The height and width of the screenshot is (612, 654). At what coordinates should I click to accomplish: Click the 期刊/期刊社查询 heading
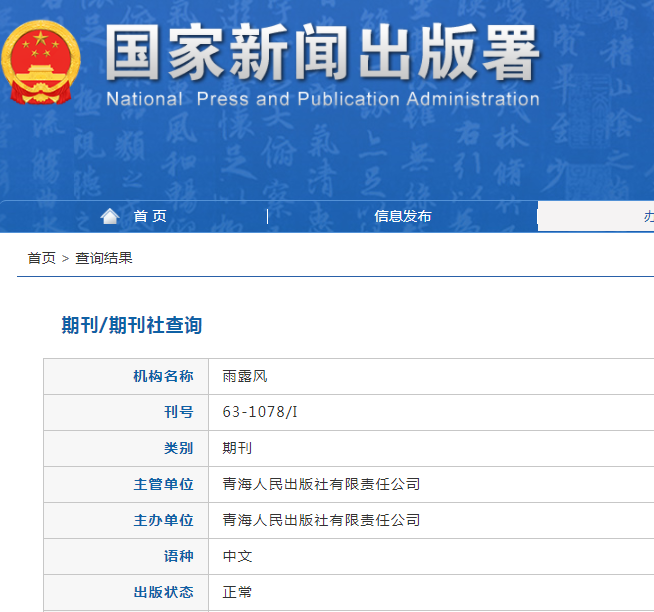pyautogui.click(x=131, y=325)
